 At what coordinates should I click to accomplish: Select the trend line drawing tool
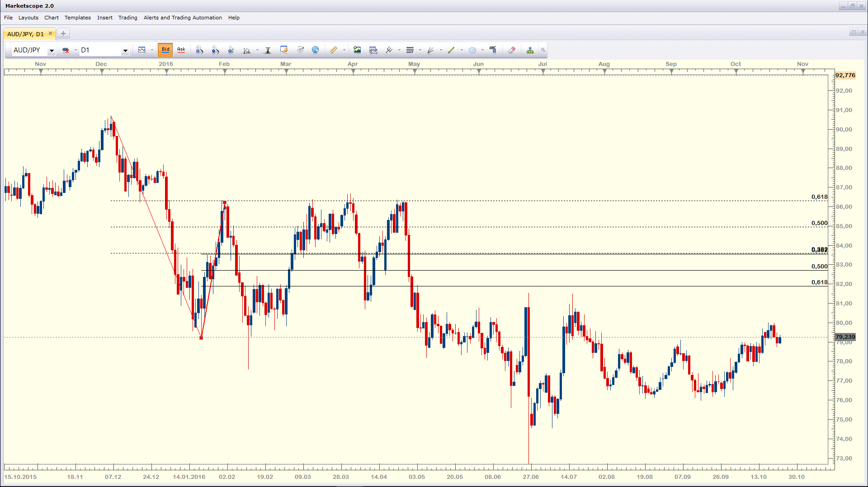coord(451,50)
